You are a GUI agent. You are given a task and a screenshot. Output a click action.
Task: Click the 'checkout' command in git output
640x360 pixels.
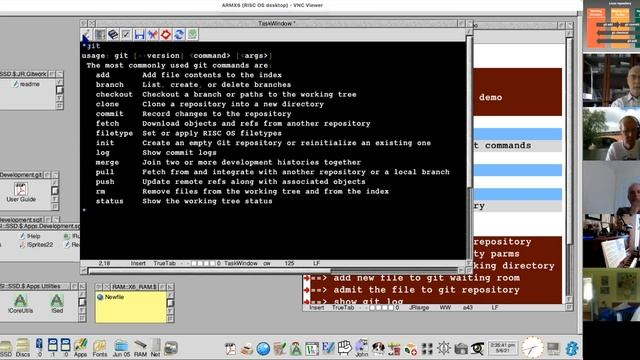[x=114, y=94]
